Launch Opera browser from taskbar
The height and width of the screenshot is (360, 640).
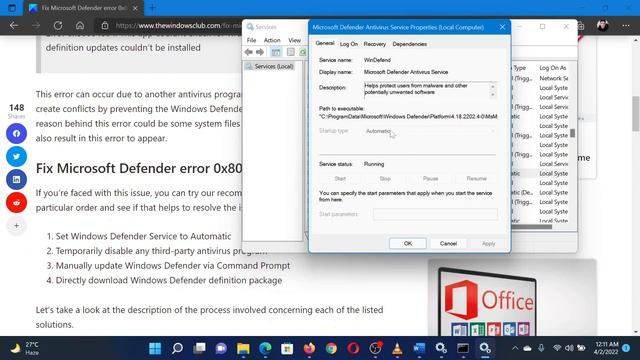353,348
